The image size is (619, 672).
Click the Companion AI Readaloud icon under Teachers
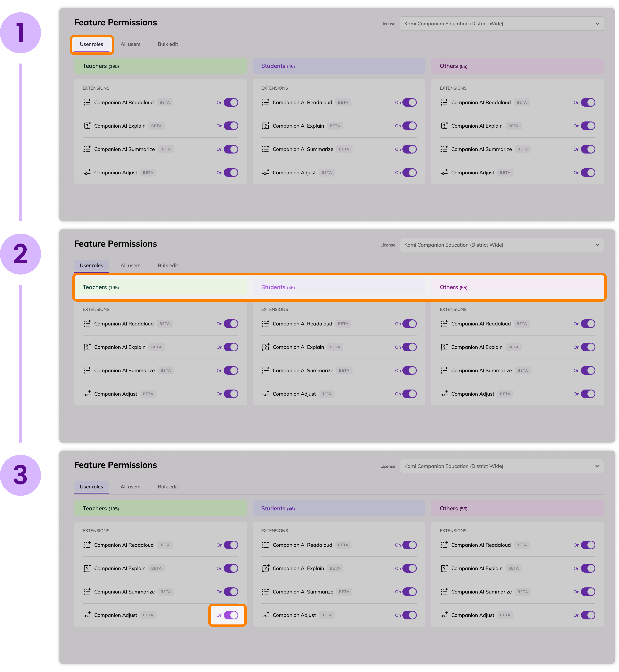(87, 102)
